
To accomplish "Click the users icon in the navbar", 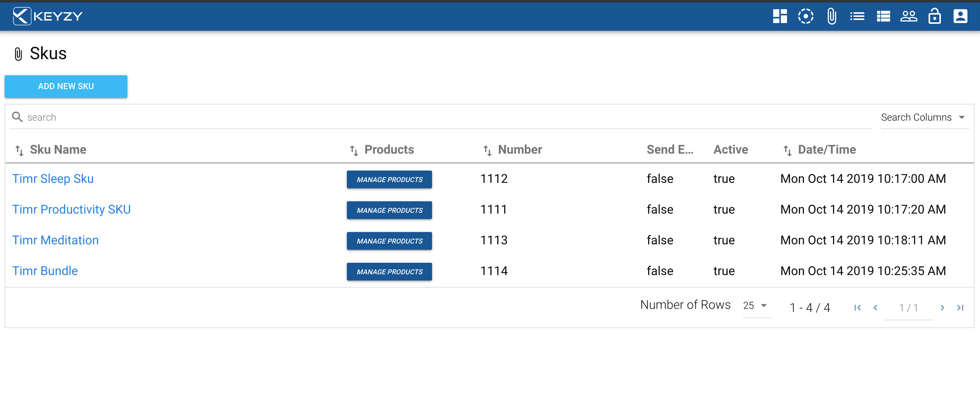I will (x=909, y=16).
